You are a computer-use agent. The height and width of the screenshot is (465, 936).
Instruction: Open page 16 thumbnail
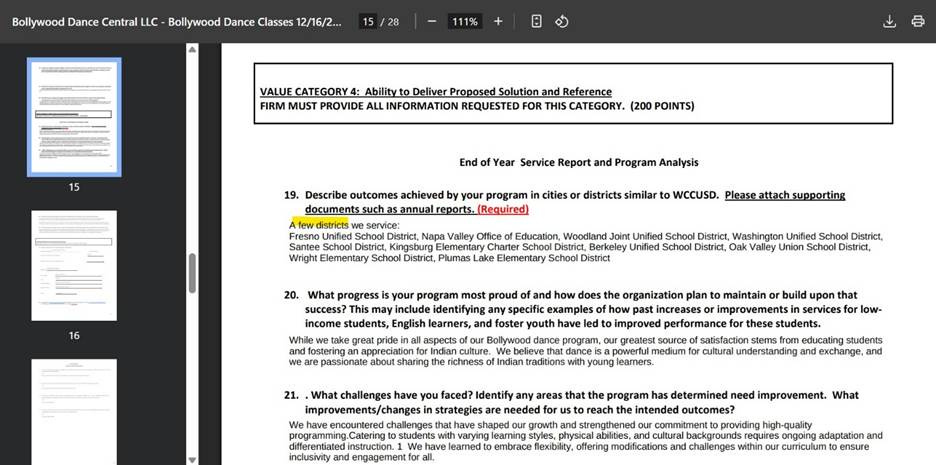coord(74,265)
